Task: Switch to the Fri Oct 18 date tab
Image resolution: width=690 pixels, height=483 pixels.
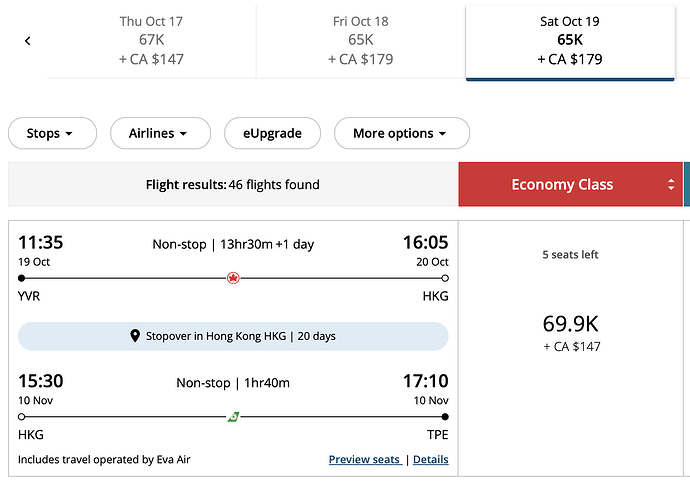Action: pyautogui.click(x=360, y=40)
